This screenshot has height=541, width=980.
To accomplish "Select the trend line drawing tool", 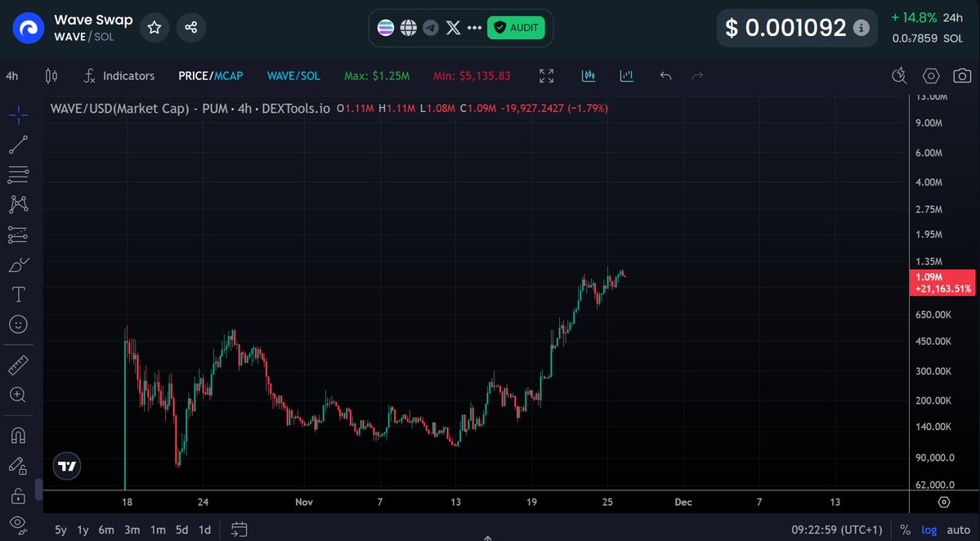I will [18, 145].
